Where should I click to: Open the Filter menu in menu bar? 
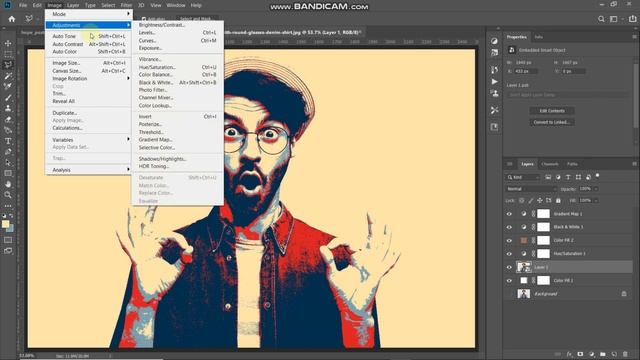pyautogui.click(x=126, y=5)
